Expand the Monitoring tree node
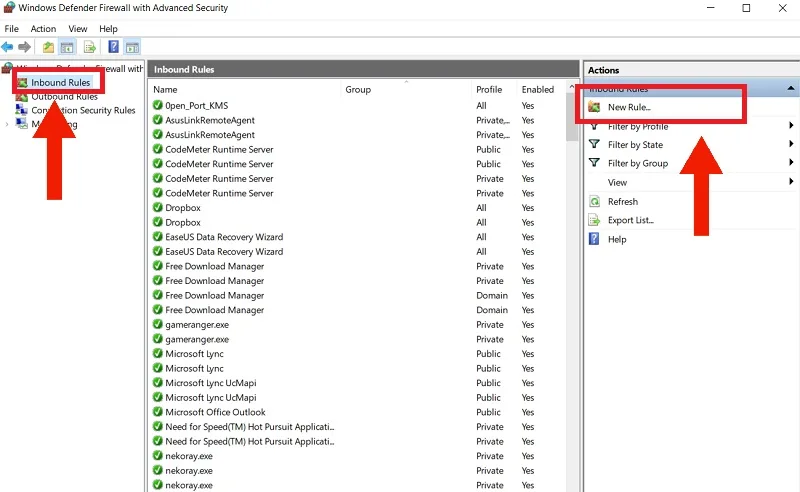The width and height of the screenshot is (800, 492). coord(7,124)
